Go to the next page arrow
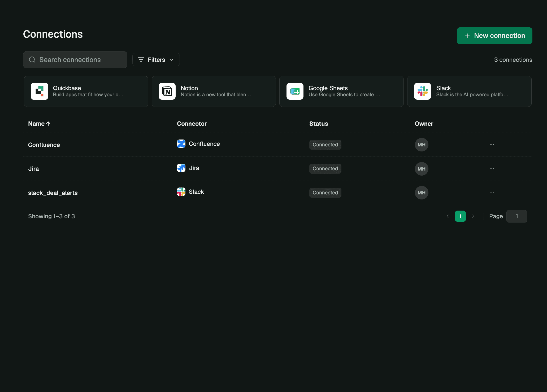This screenshot has height=392, width=547. pos(473,216)
